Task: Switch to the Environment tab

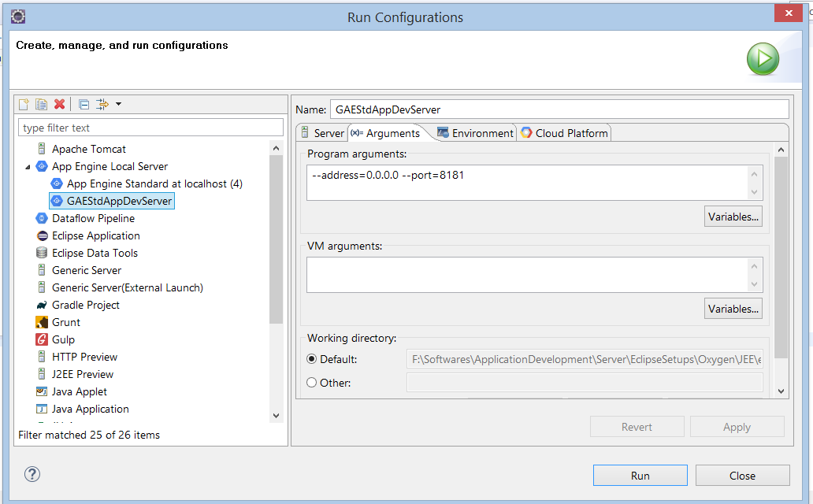Action: click(x=476, y=133)
